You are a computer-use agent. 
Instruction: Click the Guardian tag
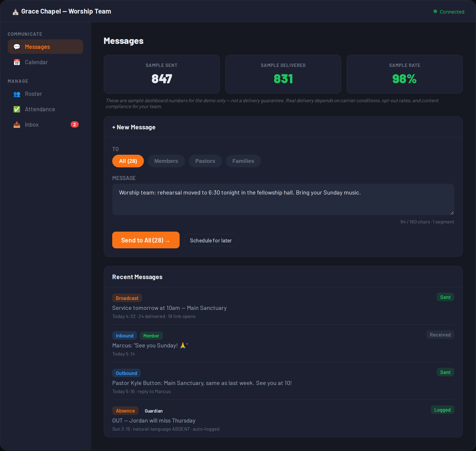click(x=154, y=411)
